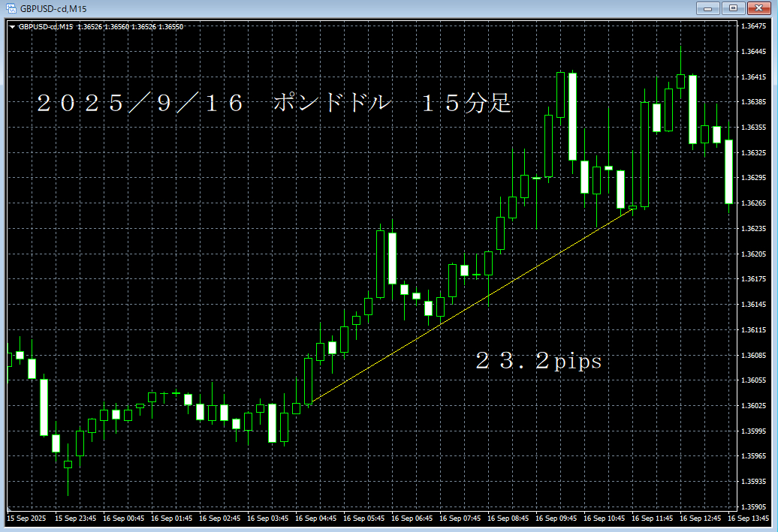The width and height of the screenshot is (778, 532).
Task: Click the "23.2pips" text label
Action: click(538, 360)
